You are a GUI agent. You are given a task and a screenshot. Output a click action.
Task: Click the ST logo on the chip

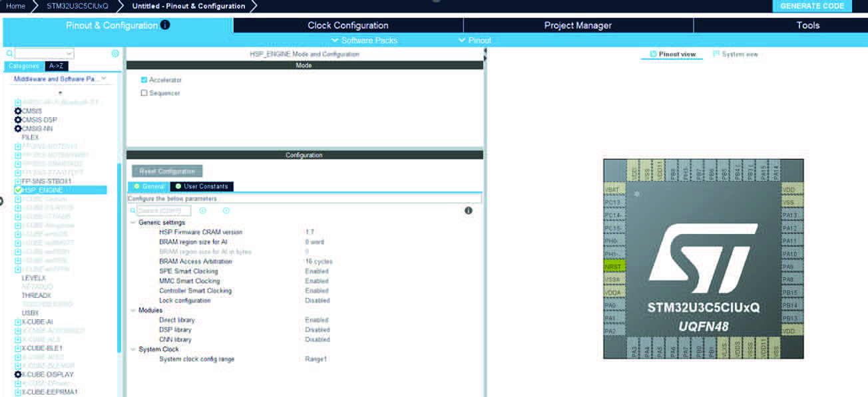704,259
